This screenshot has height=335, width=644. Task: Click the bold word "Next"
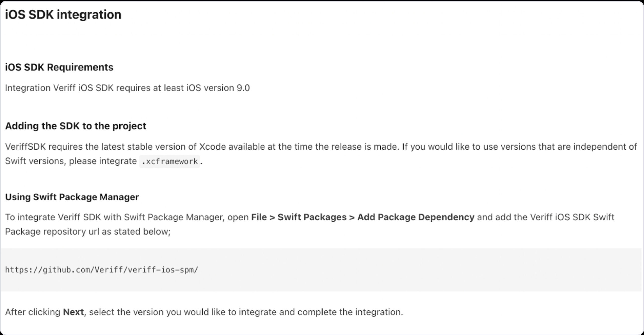point(73,312)
